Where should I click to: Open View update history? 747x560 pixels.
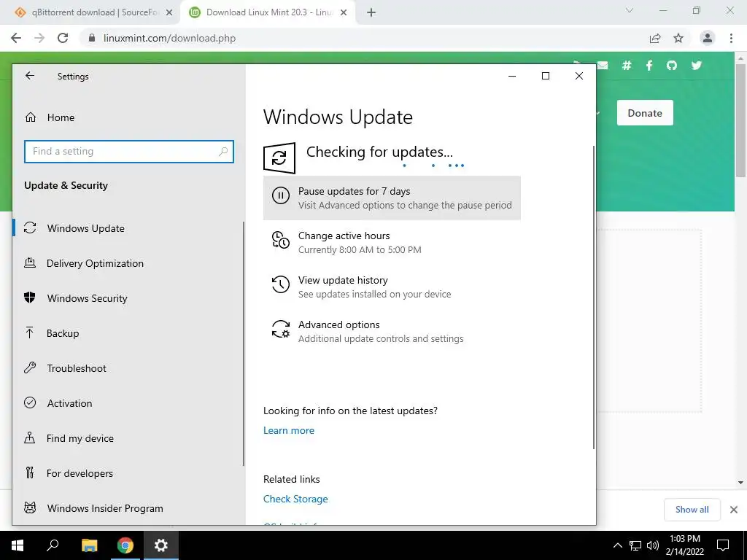tap(392, 287)
